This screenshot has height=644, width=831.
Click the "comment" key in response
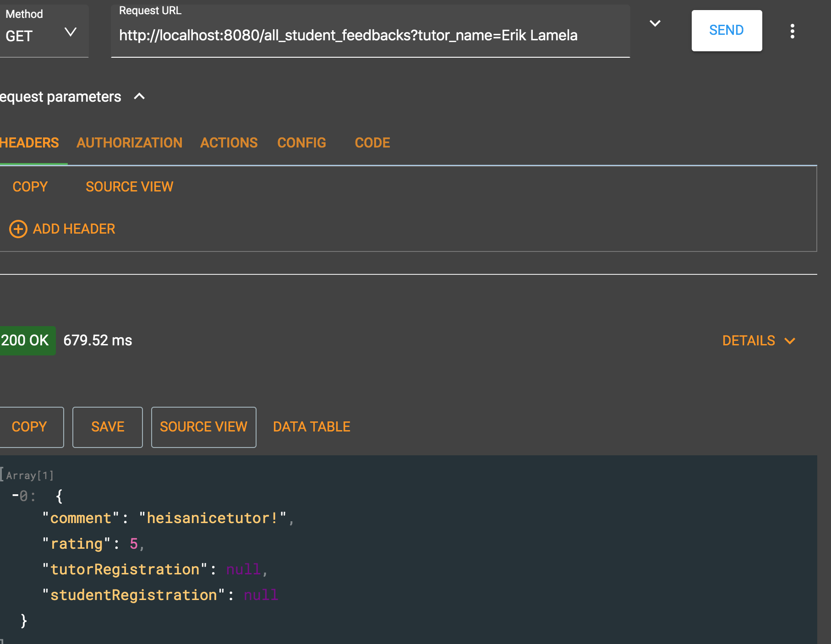pyautogui.click(x=81, y=518)
